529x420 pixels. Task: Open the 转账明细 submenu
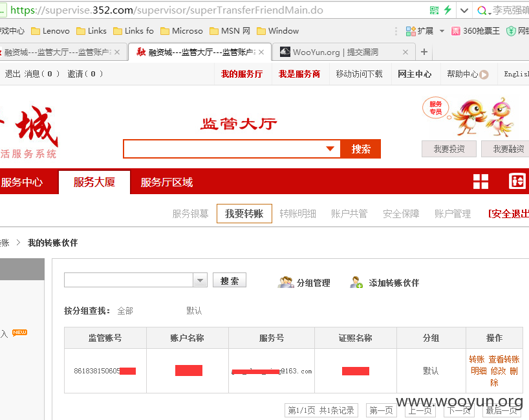tap(297, 214)
